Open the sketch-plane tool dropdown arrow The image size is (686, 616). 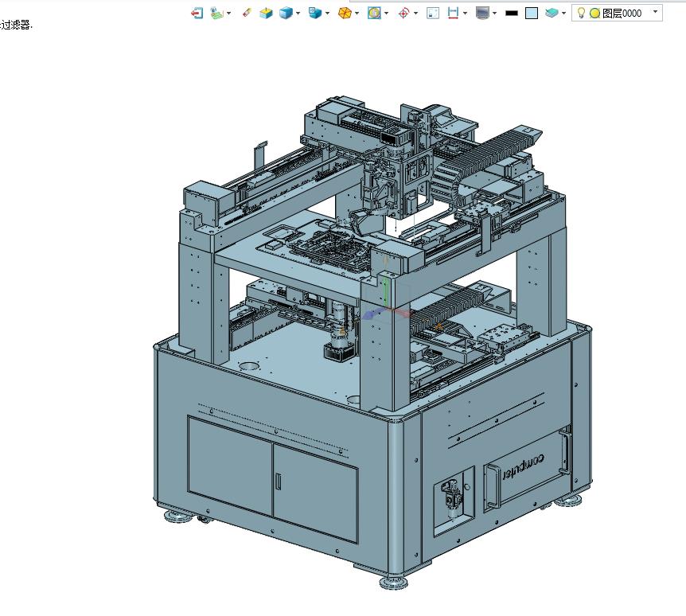pyautogui.click(x=229, y=13)
